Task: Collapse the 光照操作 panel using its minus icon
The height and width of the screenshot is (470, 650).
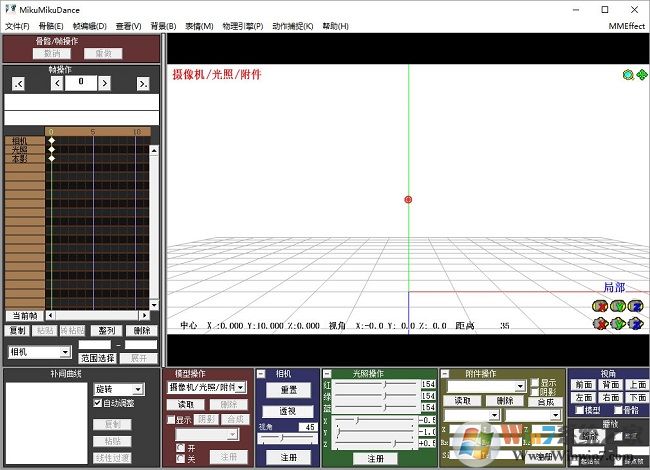Action: point(327,373)
